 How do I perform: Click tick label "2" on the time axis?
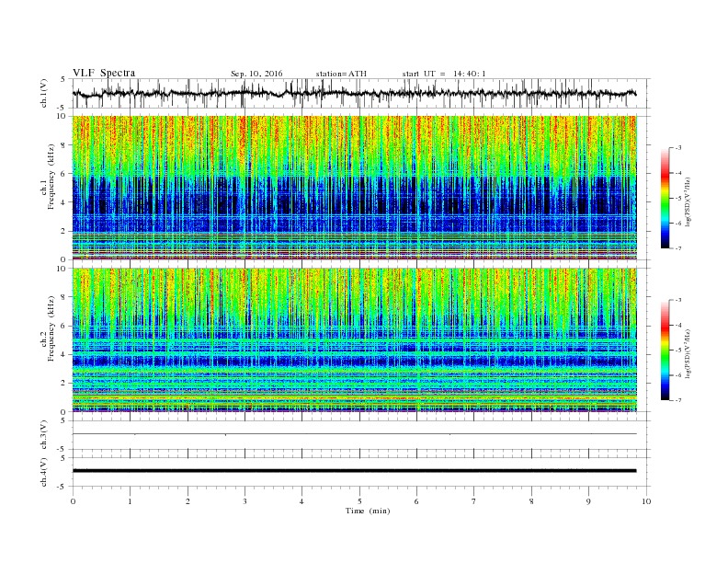(x=188, y=501)
